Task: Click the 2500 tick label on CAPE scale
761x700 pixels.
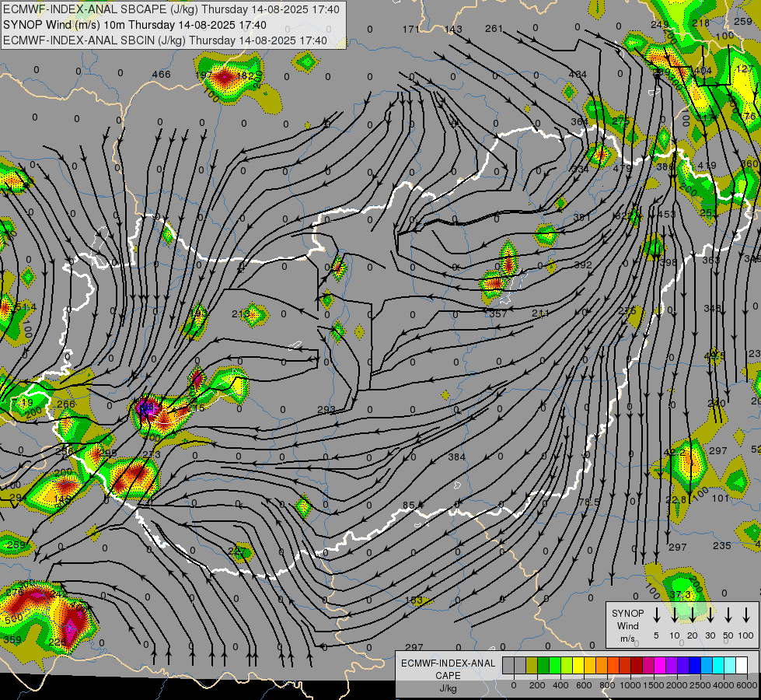Action: point(700,685)
